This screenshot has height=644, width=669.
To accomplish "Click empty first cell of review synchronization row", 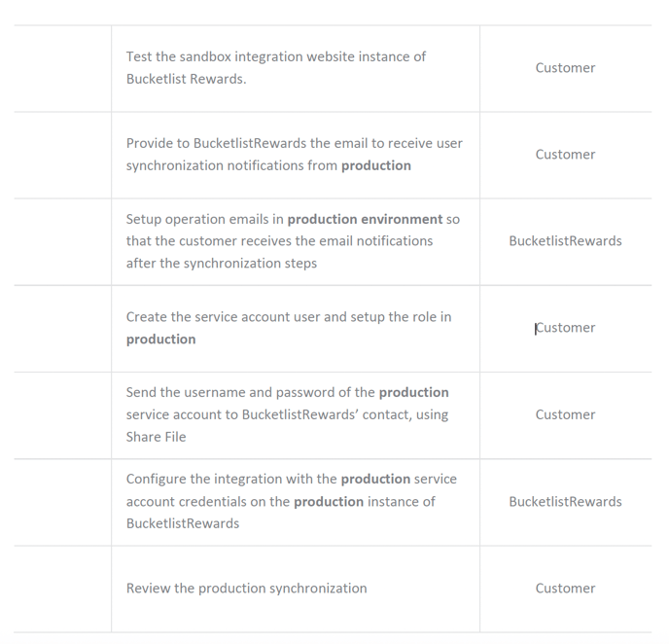I will 62,589.
